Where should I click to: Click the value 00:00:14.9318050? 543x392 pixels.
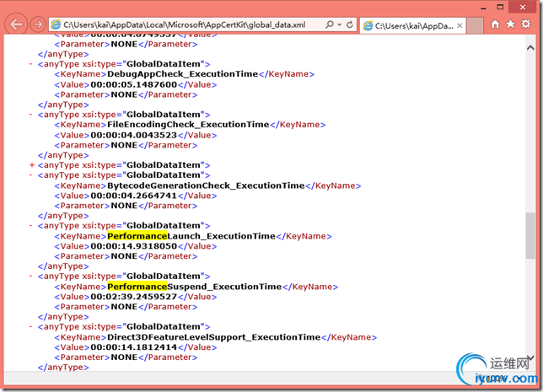tap(134, 246)
